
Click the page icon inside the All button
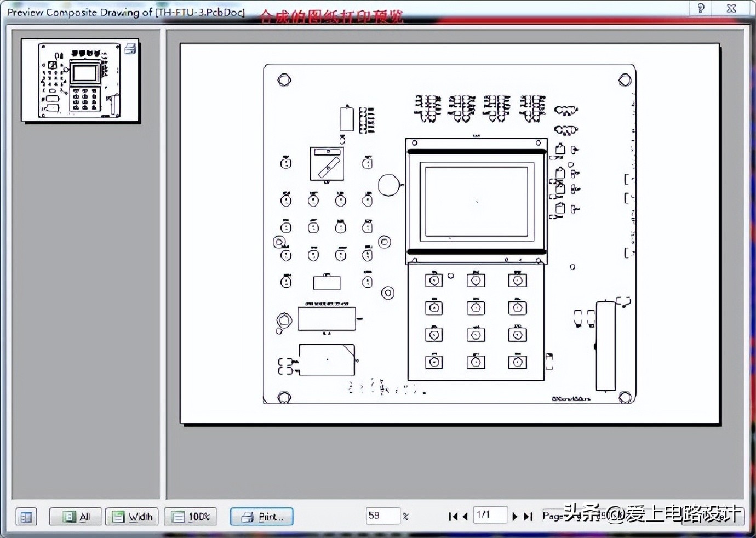[x=68, y=517]
